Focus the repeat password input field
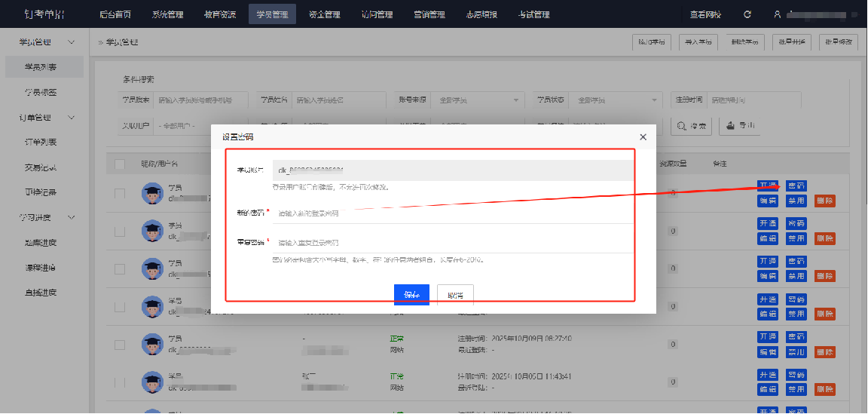 tap(452, 243)
